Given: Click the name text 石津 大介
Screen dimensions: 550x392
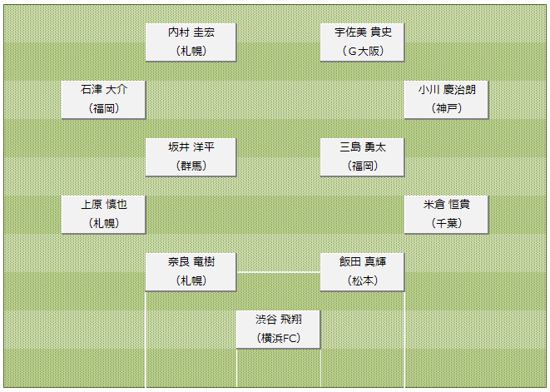Looking at the screenshot, I should pyautogui.click(x=104, y=90).
